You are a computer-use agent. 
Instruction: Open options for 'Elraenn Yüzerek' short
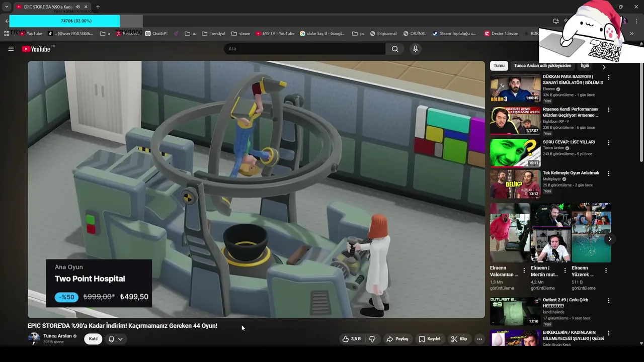(606, 270)
